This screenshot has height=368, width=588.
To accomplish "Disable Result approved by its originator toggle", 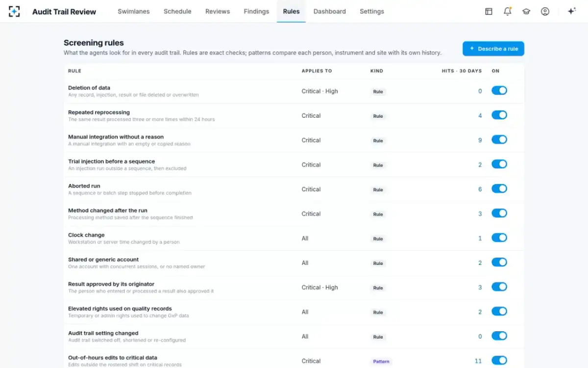I will (499, 287).
